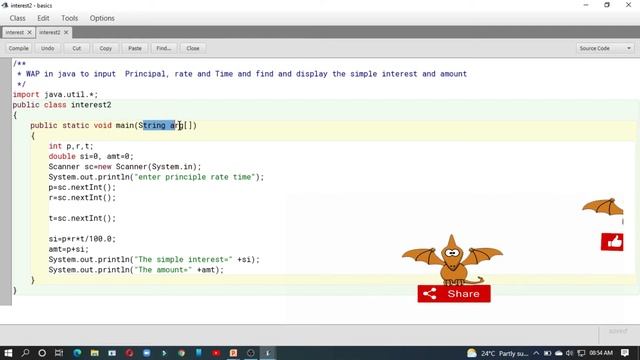Click the volume speaker tray icon
The width and height of the screenshot is (640, 360).
click(x=570, y=353)
